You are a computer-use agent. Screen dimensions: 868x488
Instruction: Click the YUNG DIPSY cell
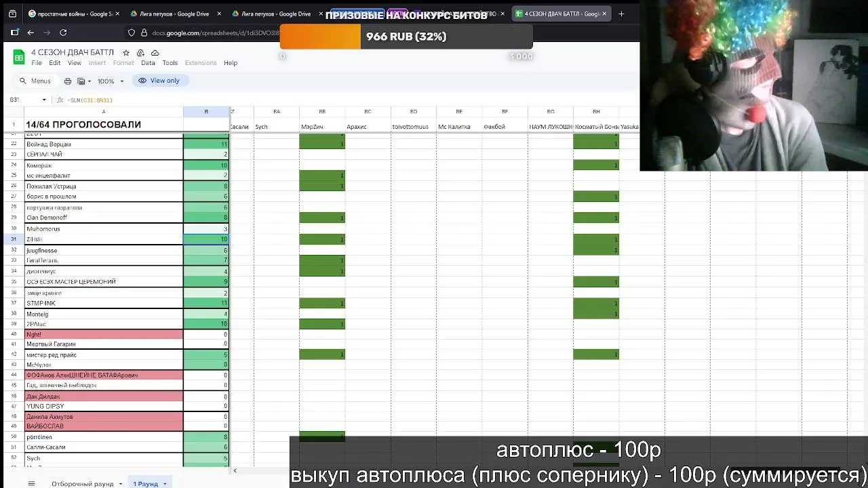[104, 407]
